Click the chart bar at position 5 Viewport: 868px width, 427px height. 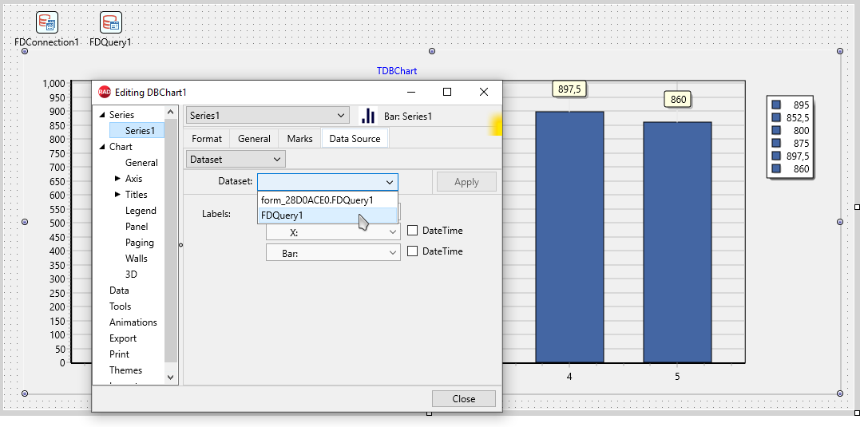point(678,243)
